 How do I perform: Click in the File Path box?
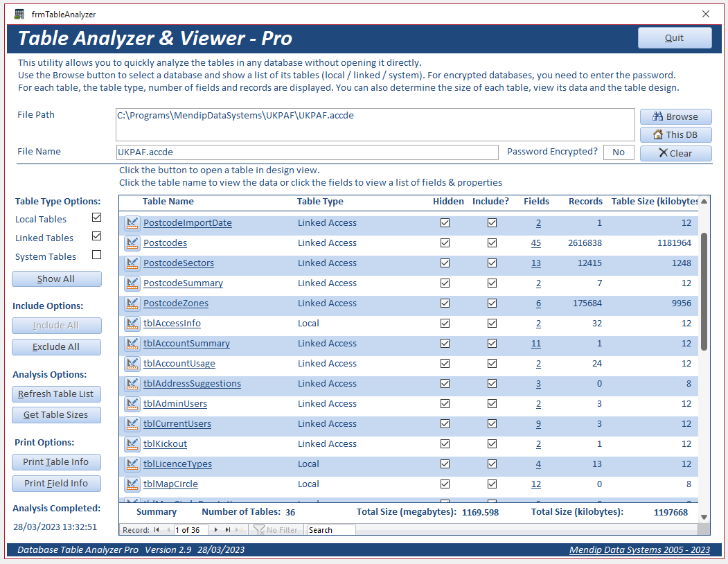tap(375, 125)
